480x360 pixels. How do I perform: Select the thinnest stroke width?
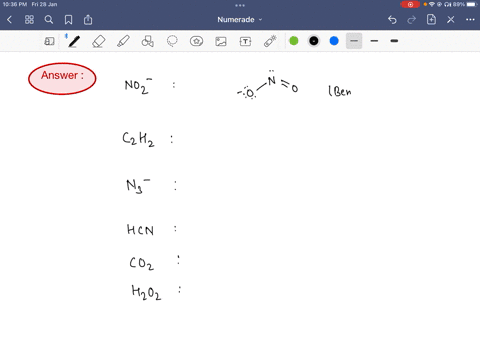coord(354,41)
